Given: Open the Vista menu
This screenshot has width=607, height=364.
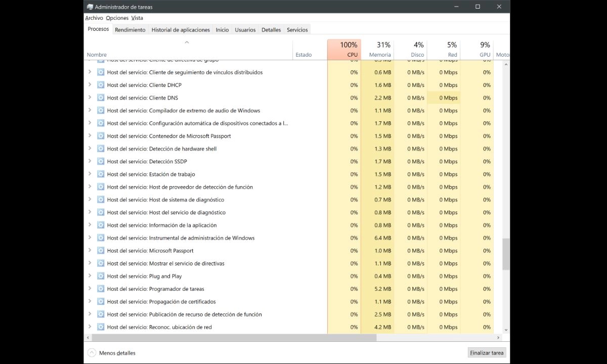Looking at the screenshot, I should click(x=137, y=18).
